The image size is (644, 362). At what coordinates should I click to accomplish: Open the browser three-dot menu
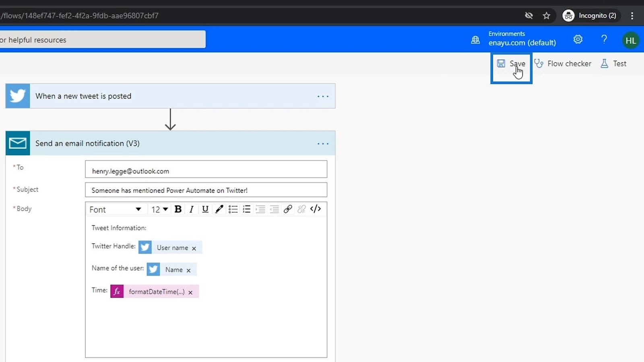(632, 16)
